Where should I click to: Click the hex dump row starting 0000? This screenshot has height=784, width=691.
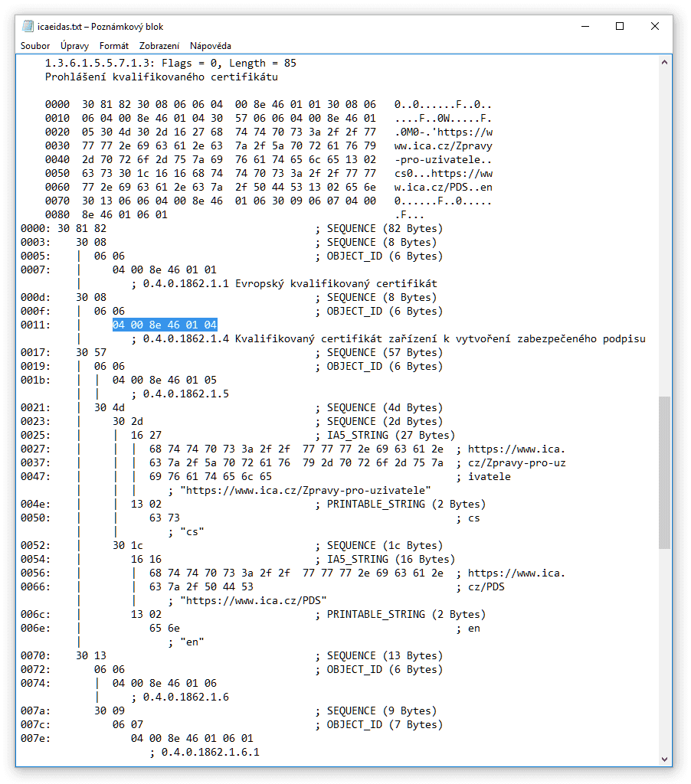[x=269, y=104]
